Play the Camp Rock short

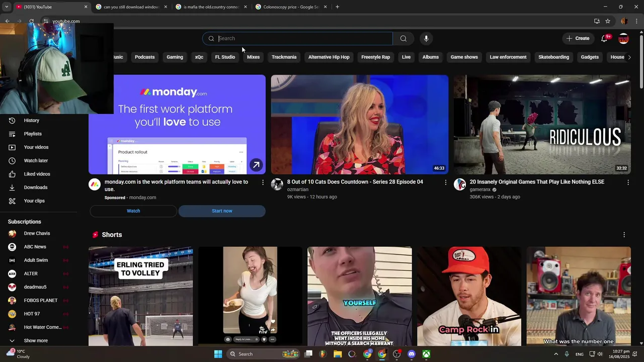pos(469,296)
